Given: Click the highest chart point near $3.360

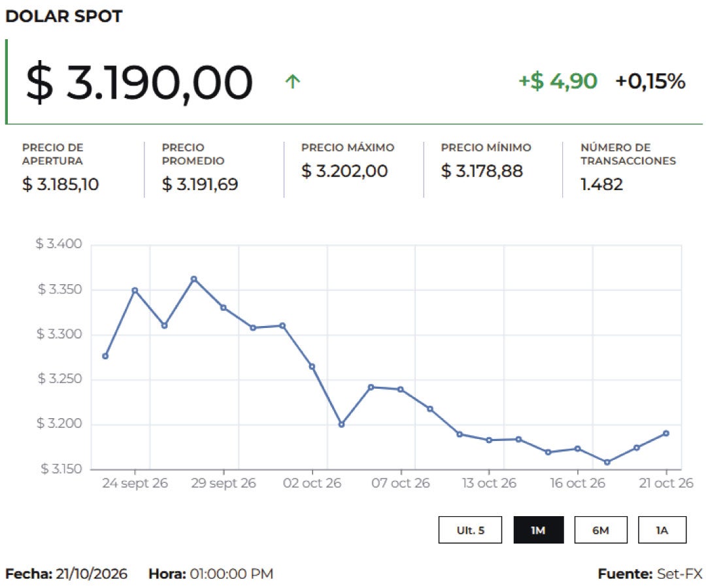Looking at the screenshot, I should click(193, 279).
